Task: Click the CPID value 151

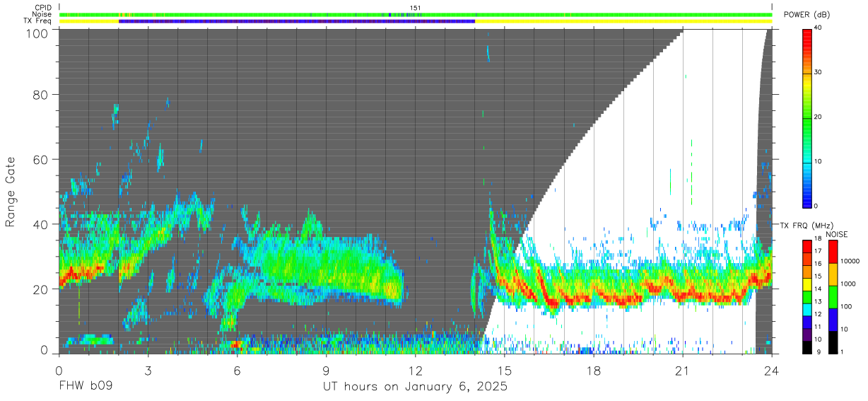Action: point(416,8)
